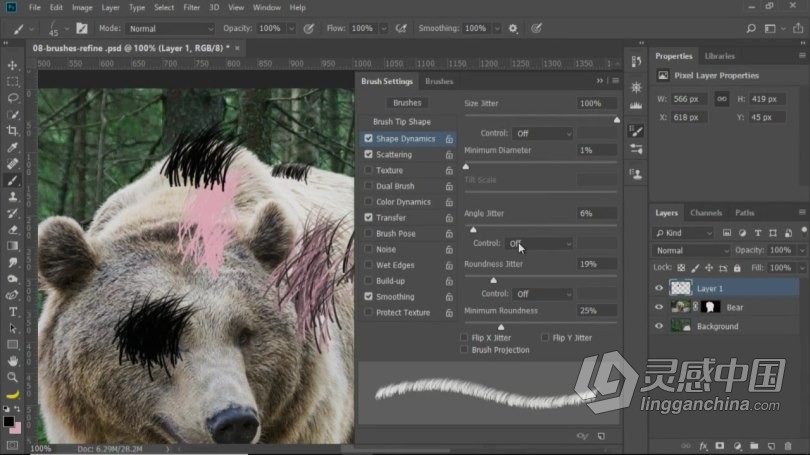Enable the Wet Edges checkbox
This screenshot has width=810, height=455.
tap(368, 265)
